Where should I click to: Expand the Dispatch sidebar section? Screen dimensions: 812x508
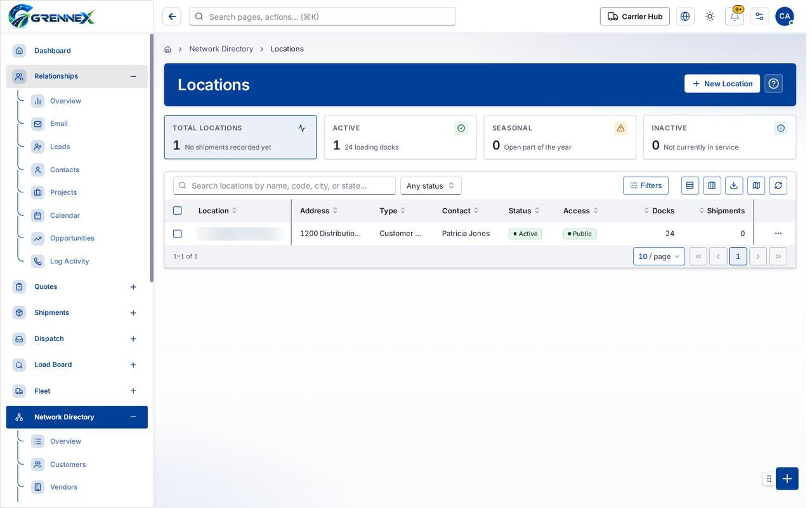[x=133, y=339]
